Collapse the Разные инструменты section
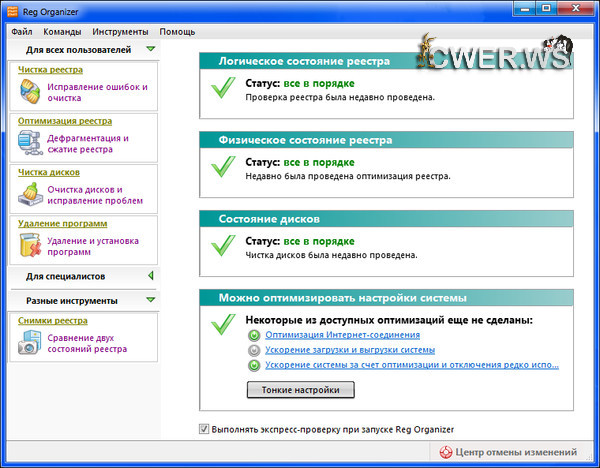600x468 pixels. click(150, 300)
